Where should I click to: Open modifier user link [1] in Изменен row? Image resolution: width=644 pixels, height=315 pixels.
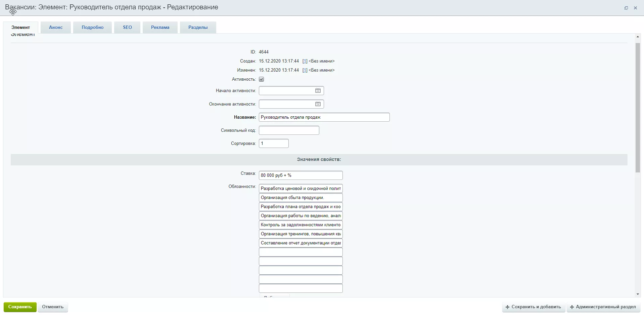point(305,70)
